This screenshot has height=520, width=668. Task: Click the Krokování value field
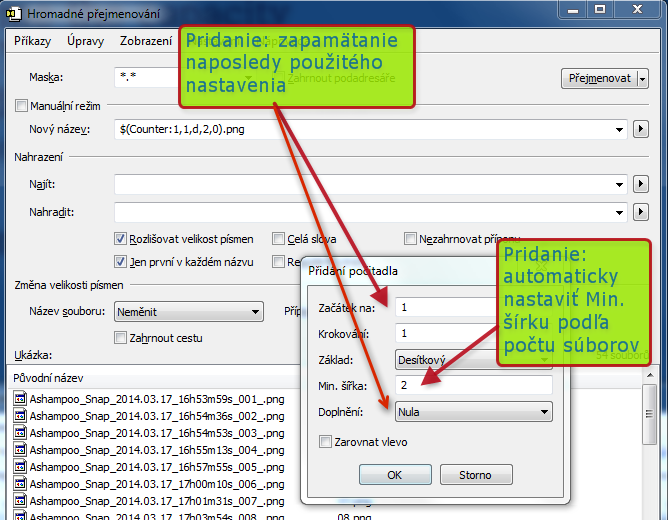pyautogui.click(x=446, y=333)
